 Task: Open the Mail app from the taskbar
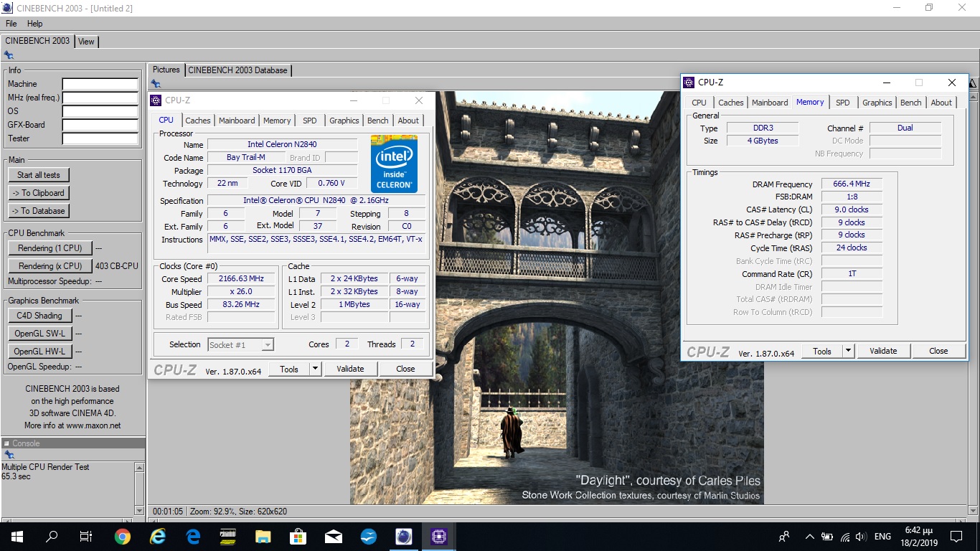[x=334, y=536]
